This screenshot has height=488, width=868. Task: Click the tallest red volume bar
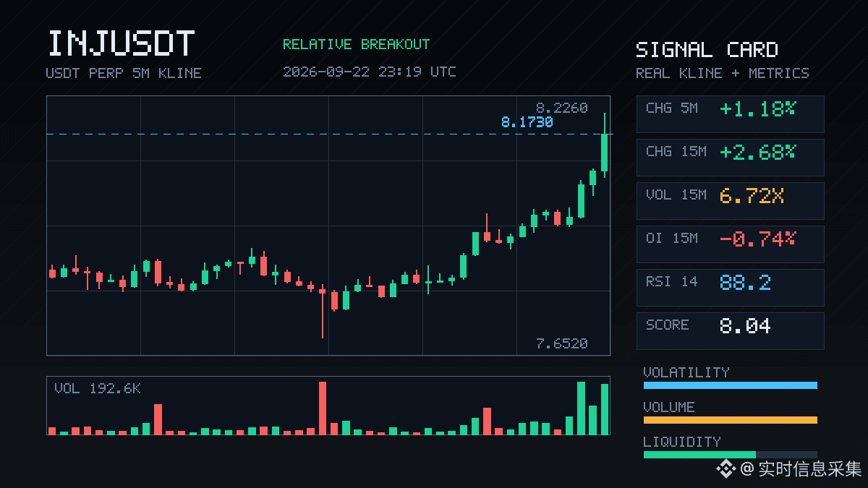click(x=323, y=408)
